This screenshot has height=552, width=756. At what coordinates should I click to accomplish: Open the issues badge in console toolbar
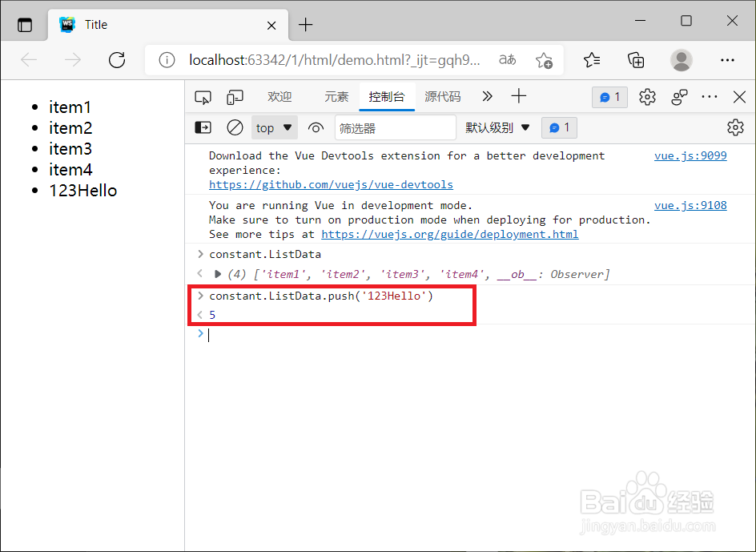[559, 128]
